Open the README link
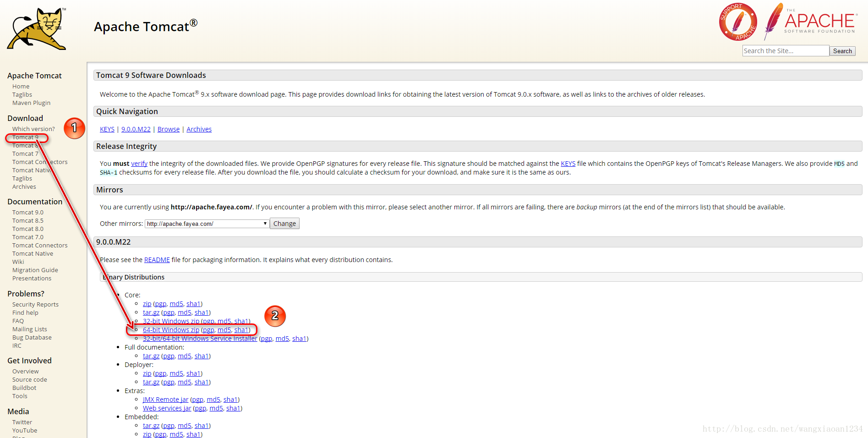The width and height of the screenshot is (868, 438). 157,260
